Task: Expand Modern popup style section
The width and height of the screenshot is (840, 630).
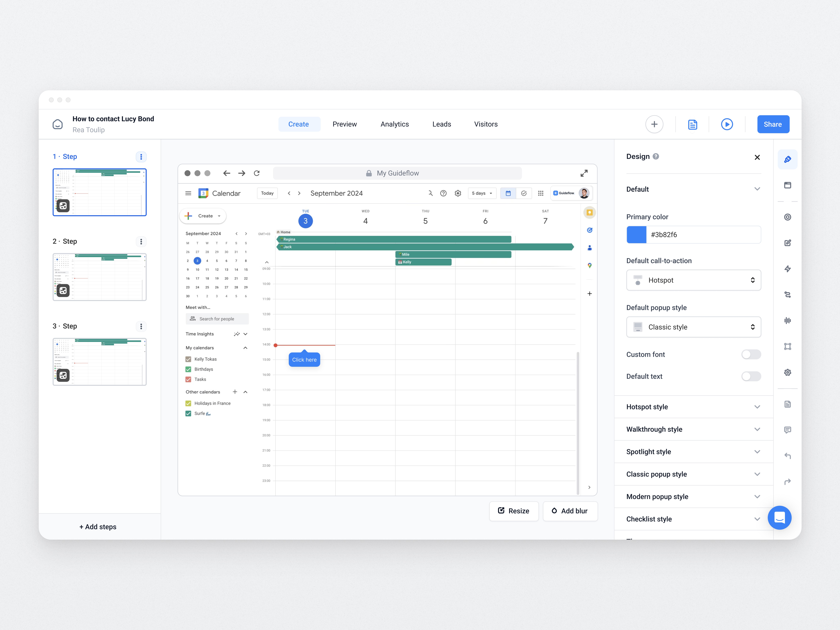Action: coord(693,496)
